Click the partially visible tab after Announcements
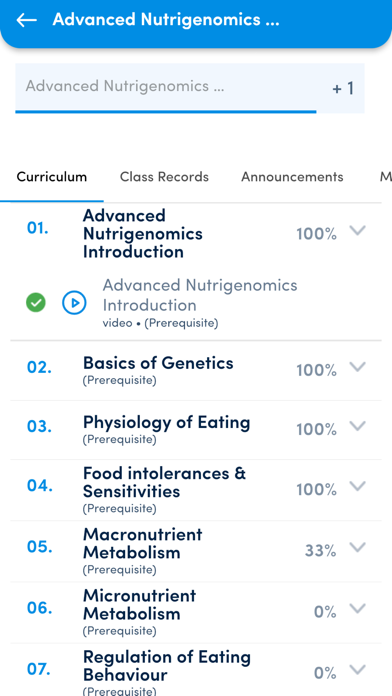This screenshot has height=696, width=392. point(385,177)
